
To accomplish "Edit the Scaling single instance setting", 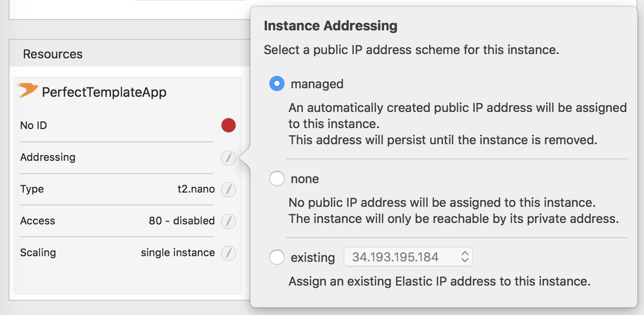I will coord(229,253).
